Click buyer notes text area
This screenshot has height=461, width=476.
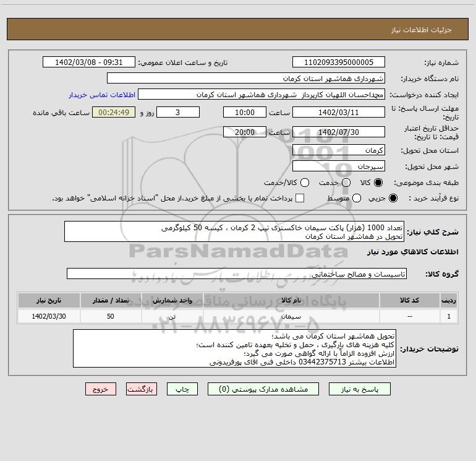pyautogui.click(x=234, y=348)
